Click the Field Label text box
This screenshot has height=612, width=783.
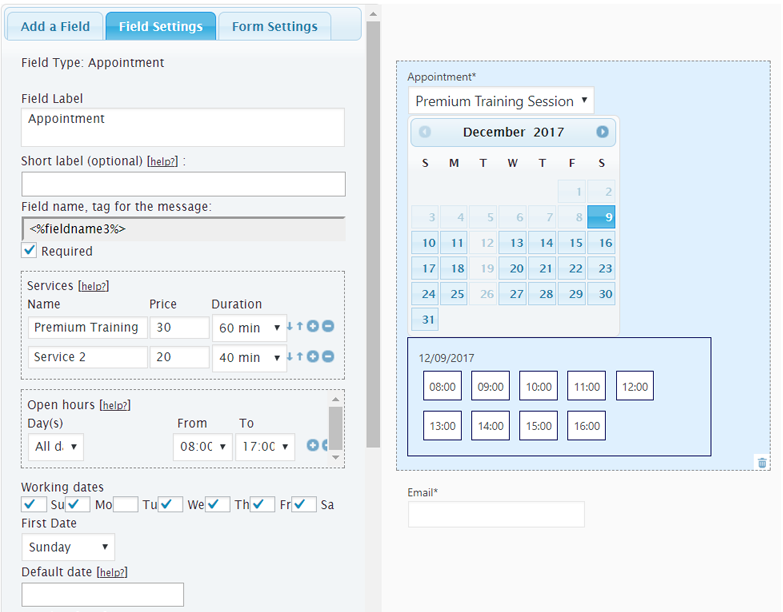[x=183, y=128]
